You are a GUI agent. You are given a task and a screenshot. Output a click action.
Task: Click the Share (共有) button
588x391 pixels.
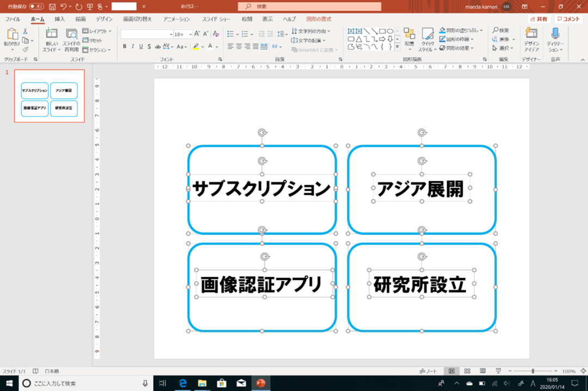click(538, 19)
